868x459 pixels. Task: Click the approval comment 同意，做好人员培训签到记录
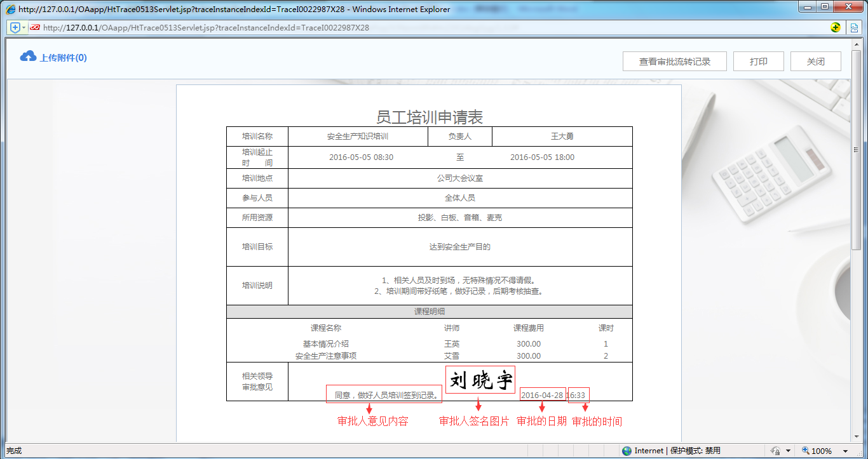(x=384, y=394)
